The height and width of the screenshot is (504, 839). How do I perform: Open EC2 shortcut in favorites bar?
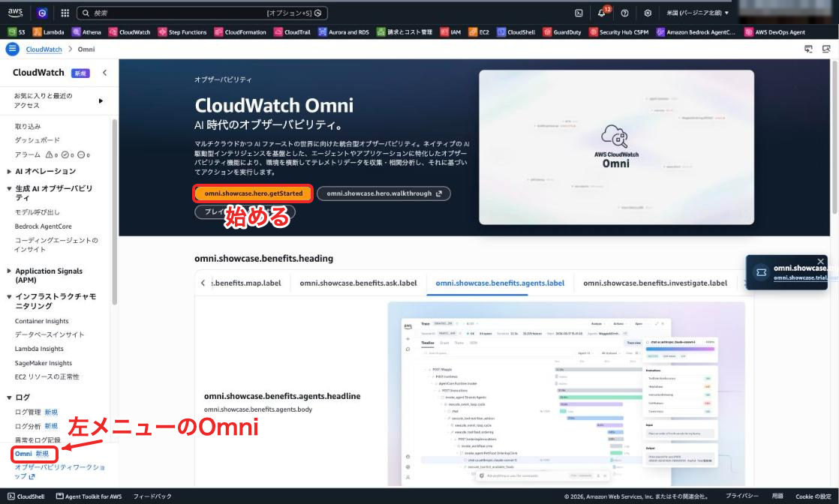479,32
